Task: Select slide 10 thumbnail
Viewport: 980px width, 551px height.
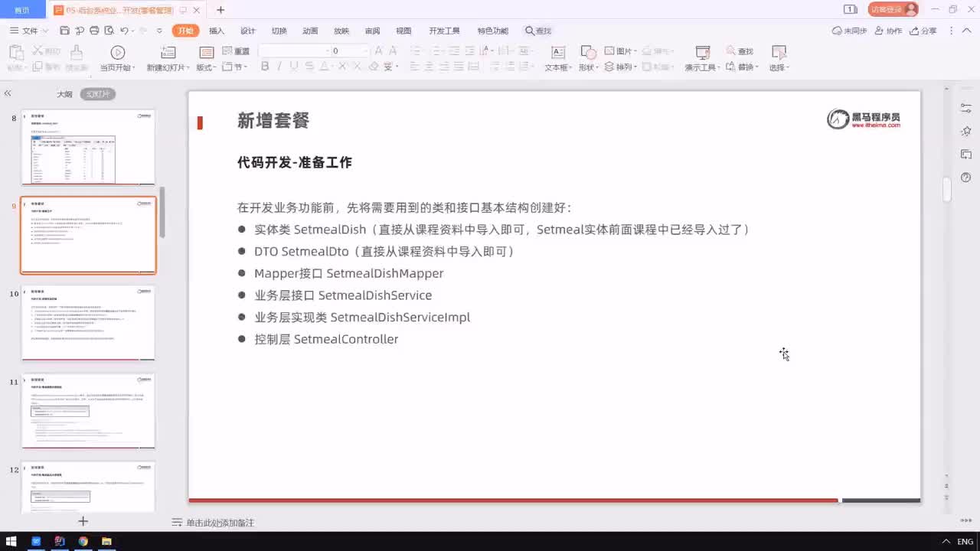Action: tap(88, 322)
